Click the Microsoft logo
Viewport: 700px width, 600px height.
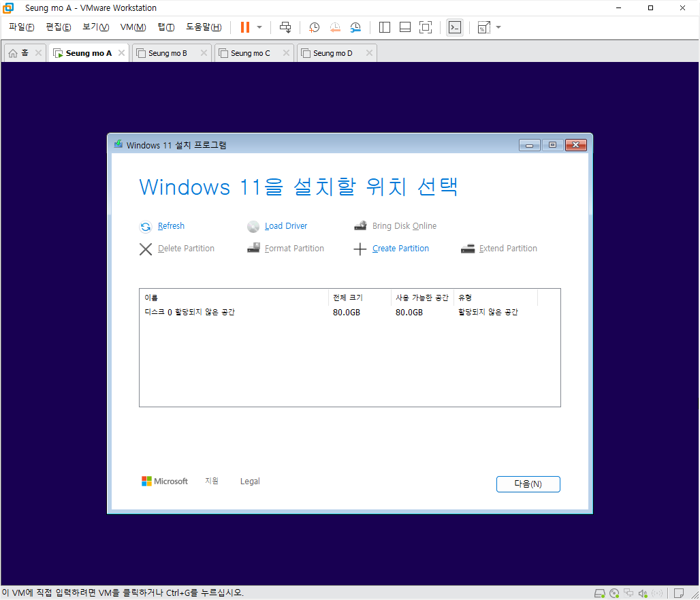(x=165, y=481)
